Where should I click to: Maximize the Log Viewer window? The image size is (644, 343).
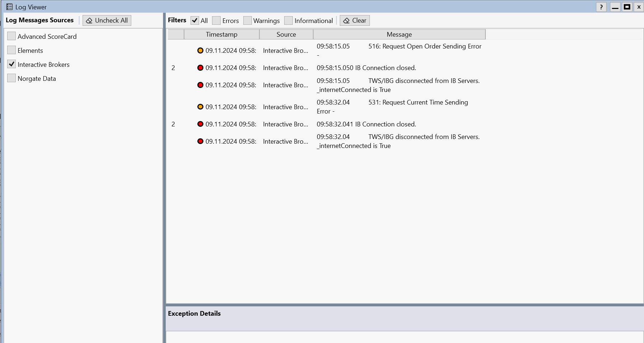point(627,7)
